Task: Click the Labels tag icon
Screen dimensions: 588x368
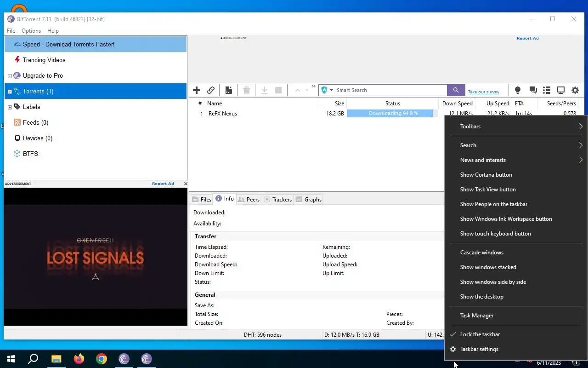Action: click(x=17, y=107)
